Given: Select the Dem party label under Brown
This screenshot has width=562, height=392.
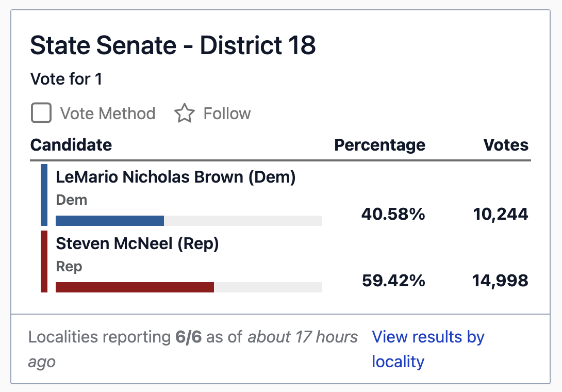Looking at the screenshot, I should coord(71,200).
